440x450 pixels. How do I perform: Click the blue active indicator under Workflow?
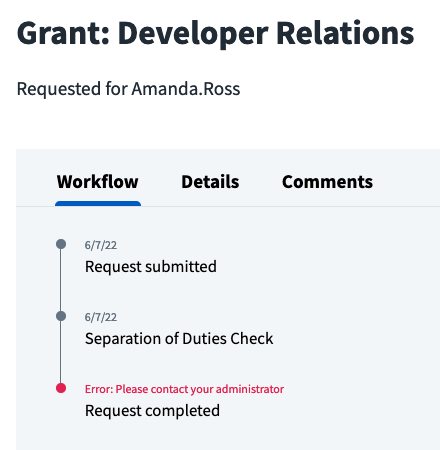tap(98, 204)
